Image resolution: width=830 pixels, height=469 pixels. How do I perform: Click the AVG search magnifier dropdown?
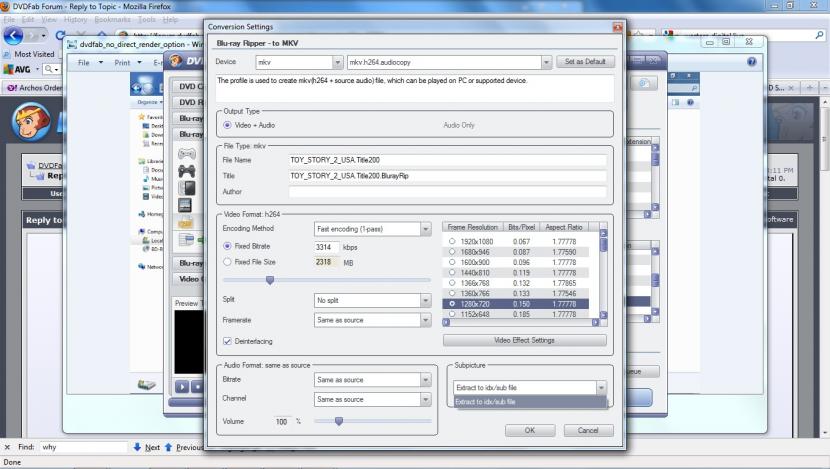[51, 69]
